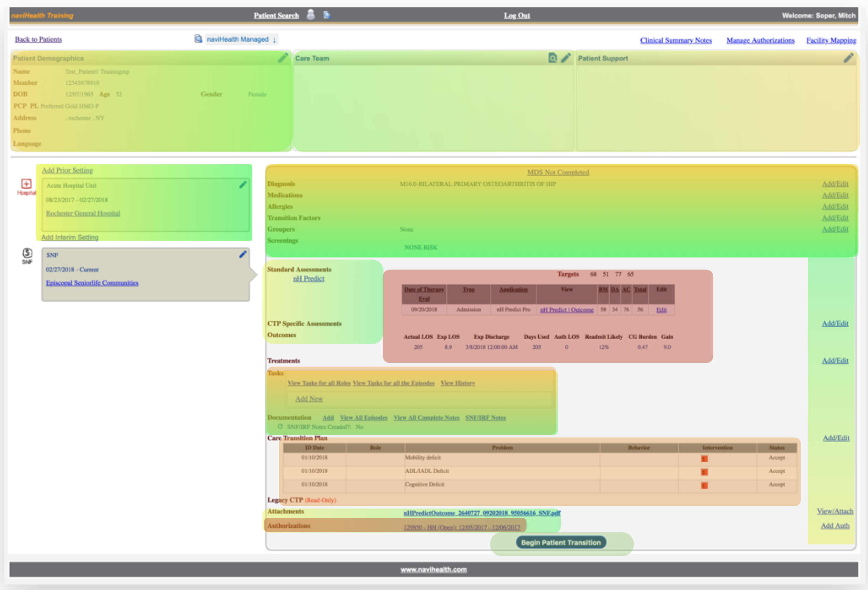Open the nHPredictOutcome SNF.pdf attachment
Image resolution: width=868 pixels, height=590 pixels.
coord(482,513)
